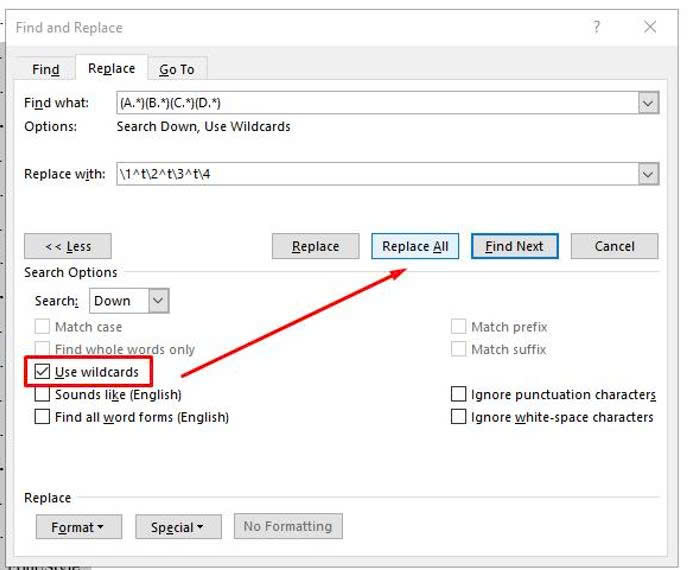Click the Replace with text field

[375, 174]
